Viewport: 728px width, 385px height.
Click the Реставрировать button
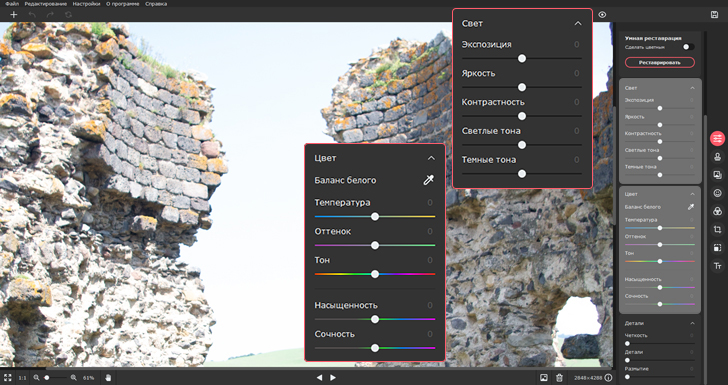tap(660, 62)
